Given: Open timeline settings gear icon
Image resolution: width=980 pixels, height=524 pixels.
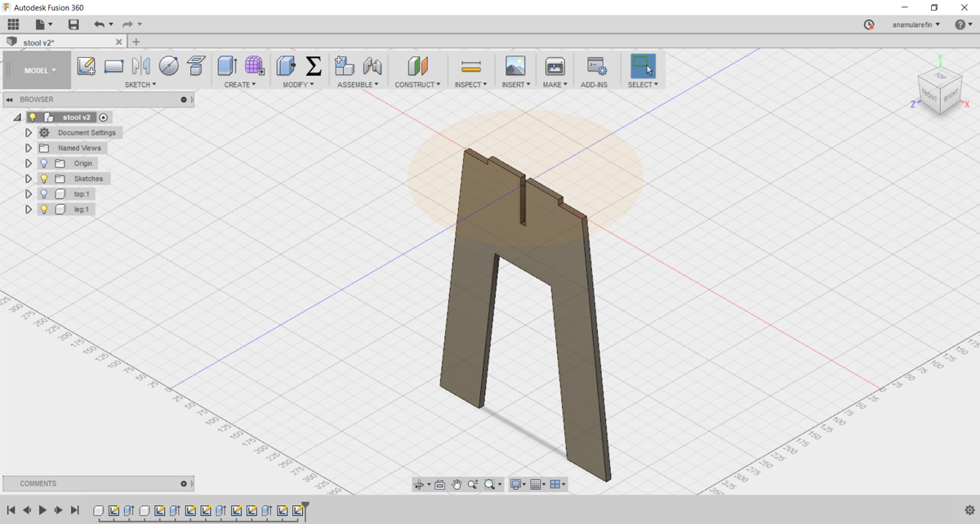Looking at the screenshot, I should (x=969, y=510).
